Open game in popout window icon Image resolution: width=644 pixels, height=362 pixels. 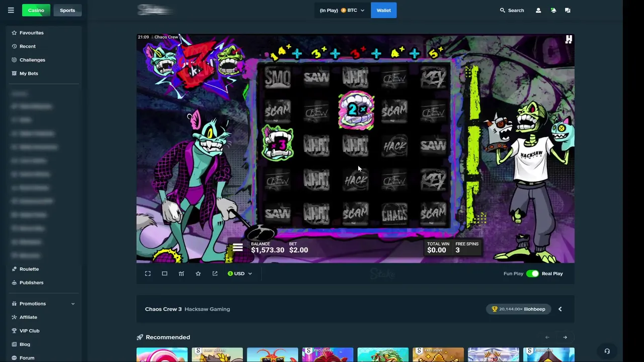point(215,274)
